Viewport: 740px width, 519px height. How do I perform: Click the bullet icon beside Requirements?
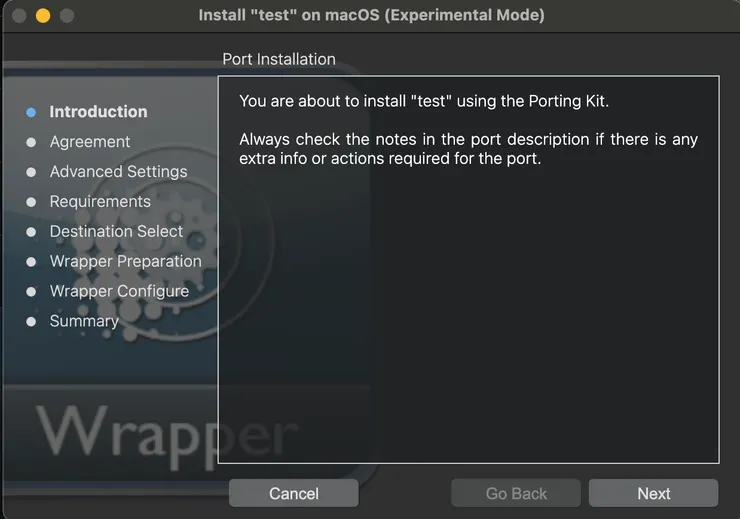(x=31, y=202)
